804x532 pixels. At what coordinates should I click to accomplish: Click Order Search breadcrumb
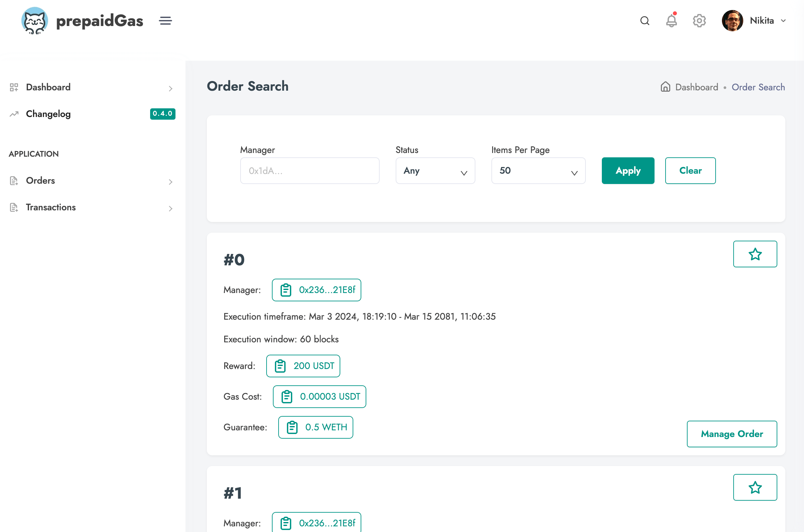[758, 87]
